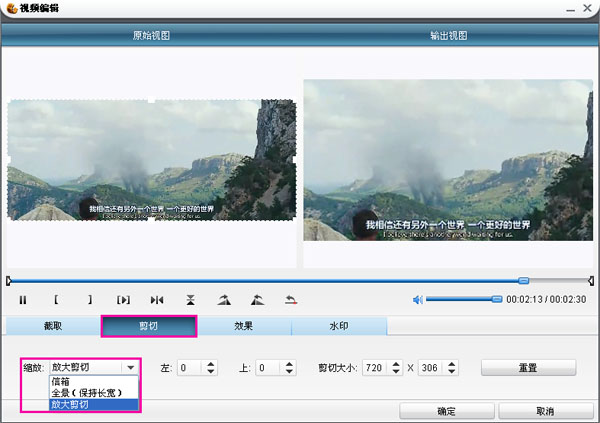600x423 pixels.
Task: Increase crop width 720 with up arrow
Action: 396,364
